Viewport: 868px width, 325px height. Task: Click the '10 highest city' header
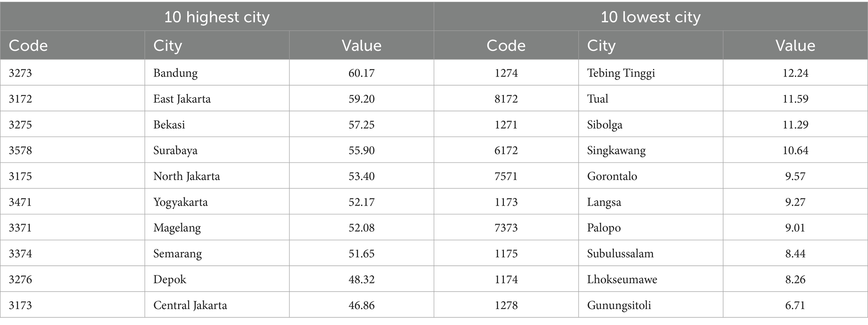217,17
